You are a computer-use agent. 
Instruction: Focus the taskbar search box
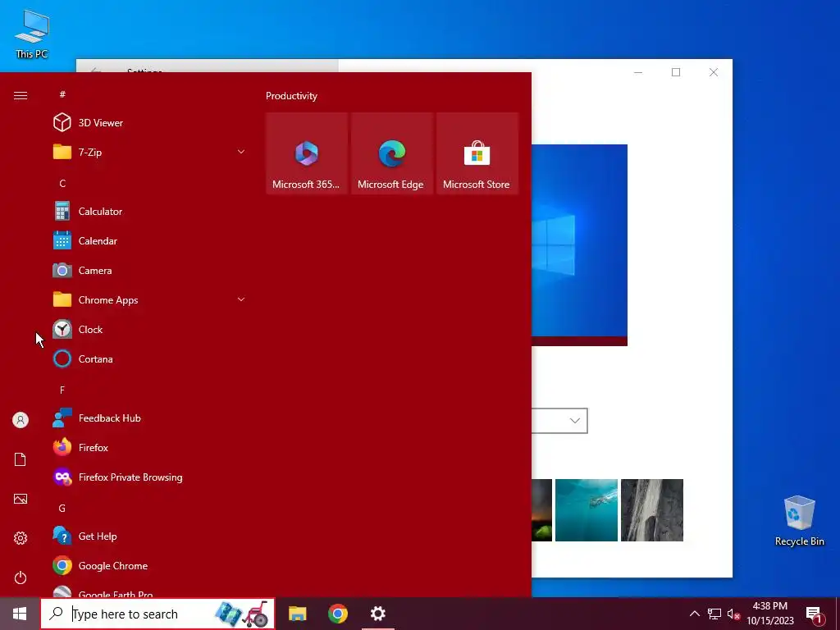pos(157,614)
